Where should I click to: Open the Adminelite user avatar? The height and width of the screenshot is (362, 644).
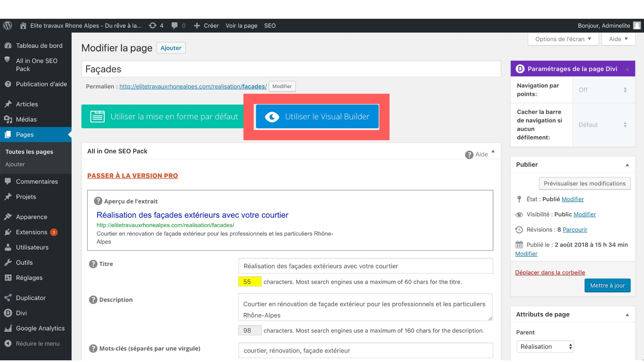(637, 25)
